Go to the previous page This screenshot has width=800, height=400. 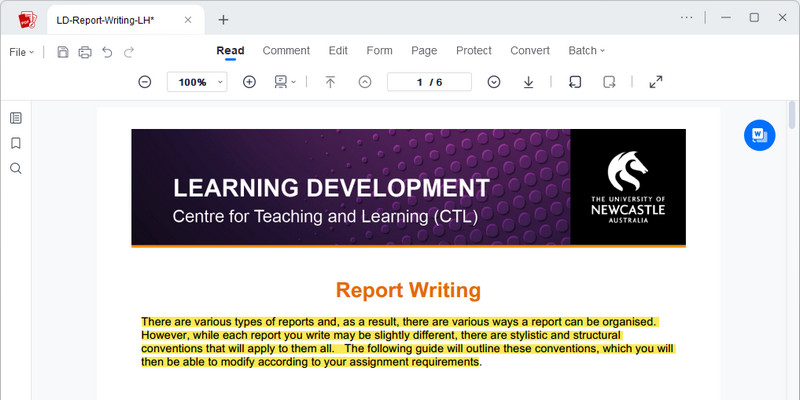pos(365,82)
